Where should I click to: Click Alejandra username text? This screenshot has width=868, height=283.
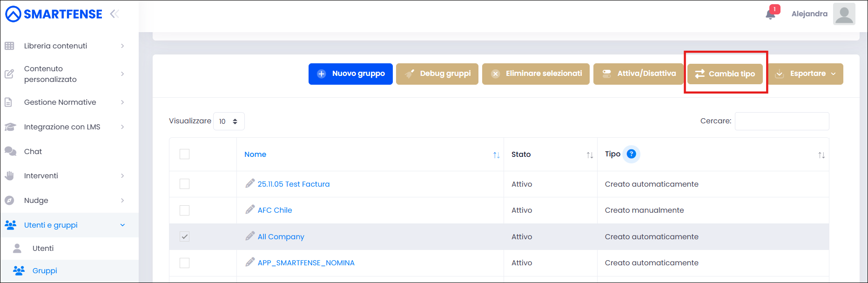tap(809, 14)
